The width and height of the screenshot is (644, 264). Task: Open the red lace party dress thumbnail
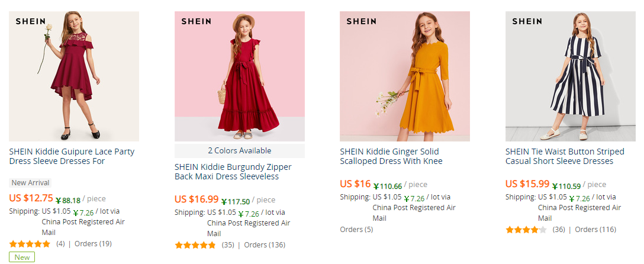click(x=74, y=77)
